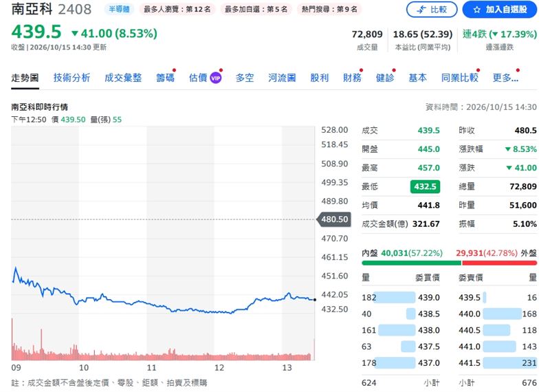
Task: Open the 河流圖 tab
Action: (x=282, y=78)
